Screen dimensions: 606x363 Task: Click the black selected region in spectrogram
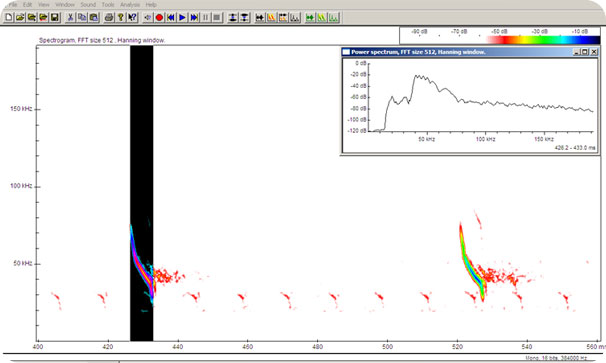141,193
